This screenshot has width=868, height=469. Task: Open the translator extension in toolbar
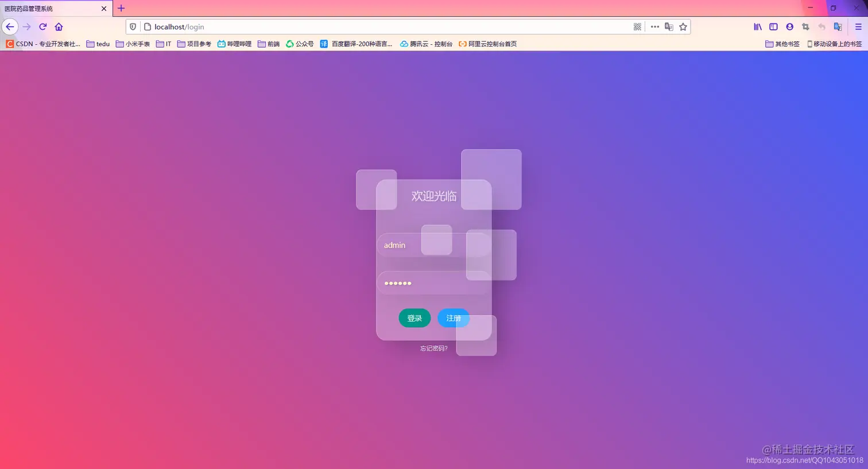coord(838,27)
